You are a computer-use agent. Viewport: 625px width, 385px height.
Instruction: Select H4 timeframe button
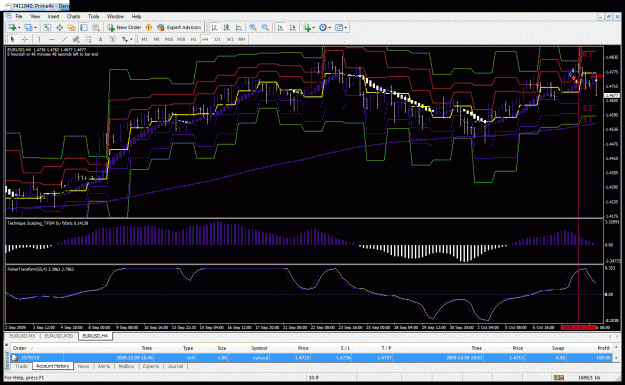pos(205,39)
